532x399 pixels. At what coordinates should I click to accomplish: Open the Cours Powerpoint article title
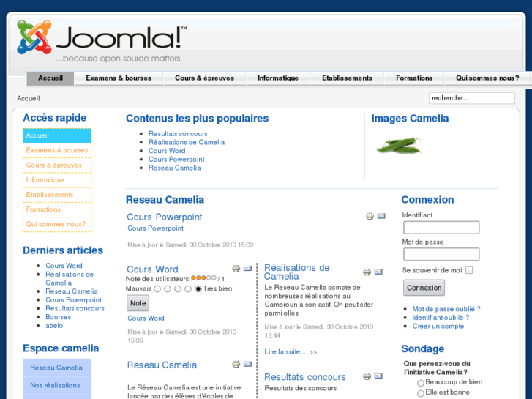tap(164, 217)
